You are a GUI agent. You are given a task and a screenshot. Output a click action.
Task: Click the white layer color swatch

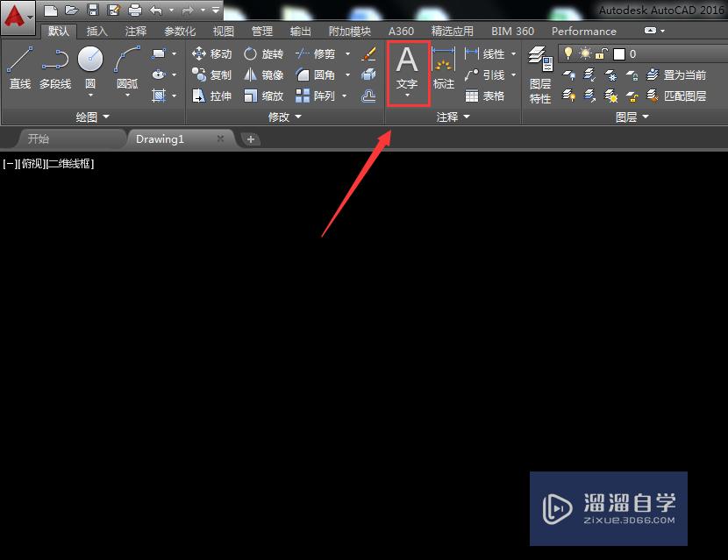coord(620,53)
